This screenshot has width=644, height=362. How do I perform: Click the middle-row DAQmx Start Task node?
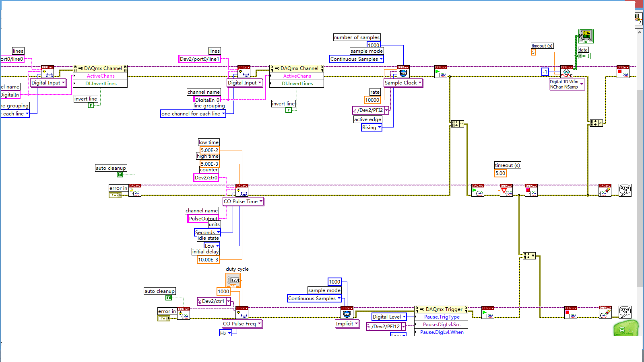tap(478, 190)
